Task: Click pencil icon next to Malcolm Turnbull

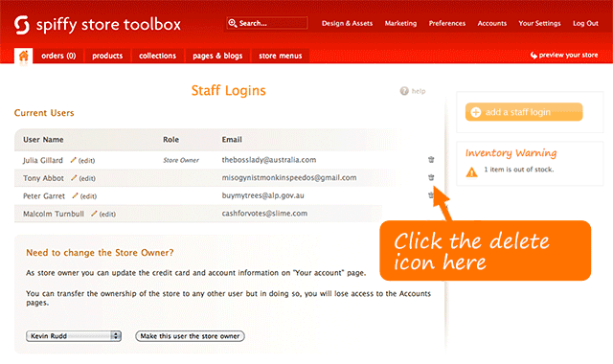Action: click(x=94, y=214)
